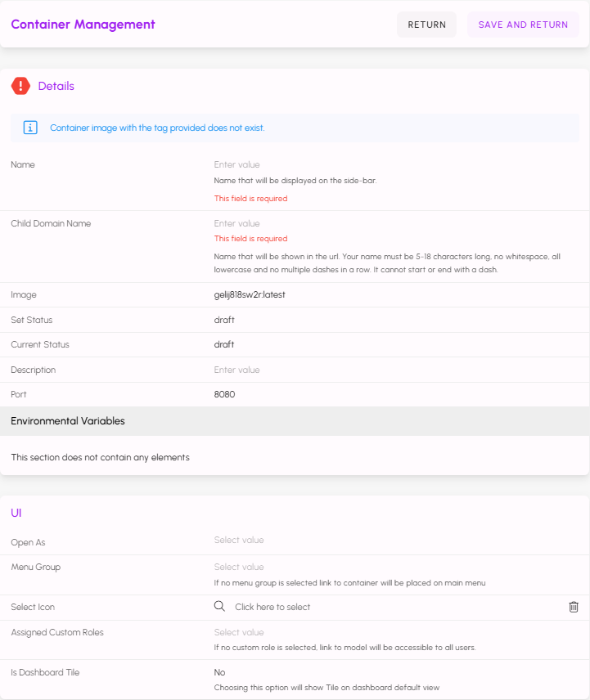The width and height of the screenshot is (590, 700).
Task: Click the UI section heading
Action: [16, 513]
